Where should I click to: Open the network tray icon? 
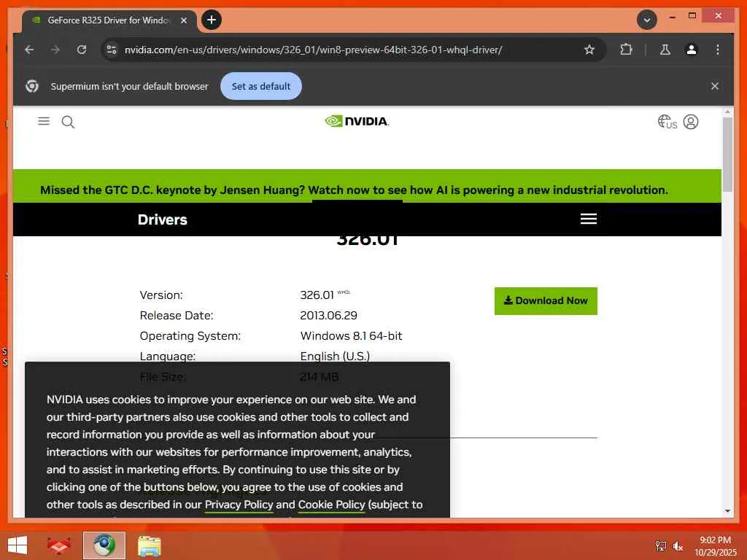(661, 545)
